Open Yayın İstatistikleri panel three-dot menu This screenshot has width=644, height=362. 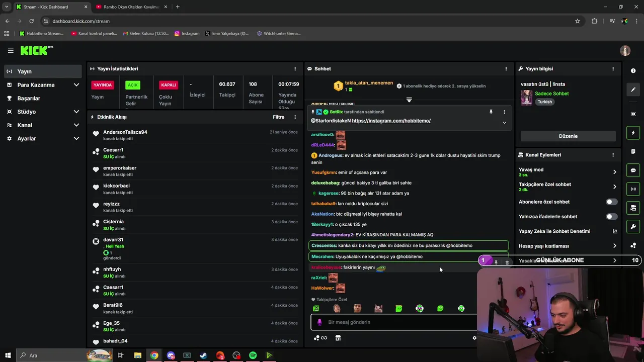coord(295,69)
